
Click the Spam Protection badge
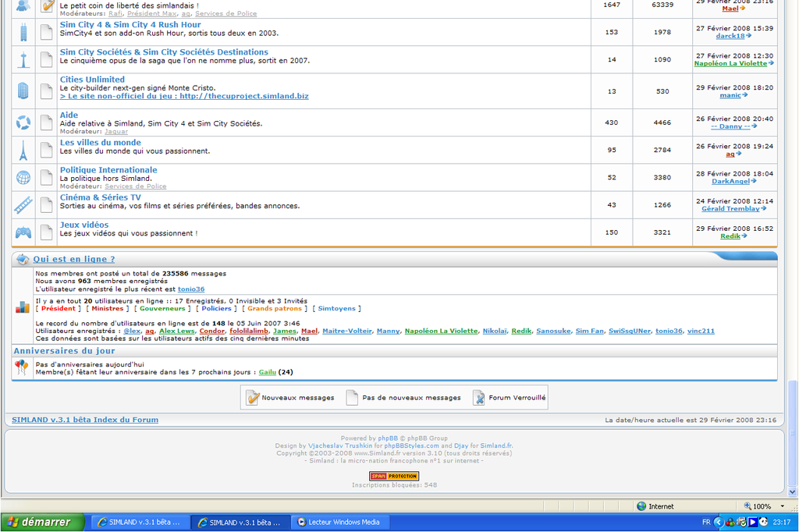394,476
